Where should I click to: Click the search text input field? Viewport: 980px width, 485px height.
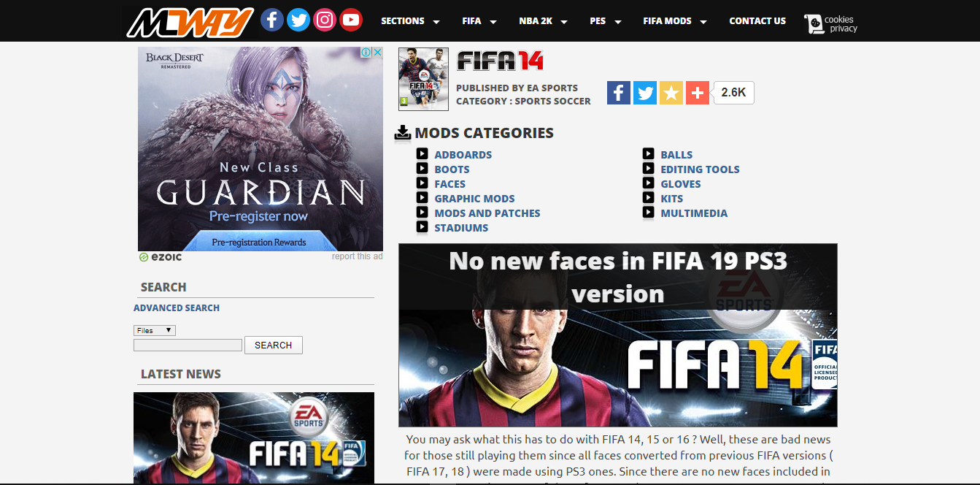[188, 345]
